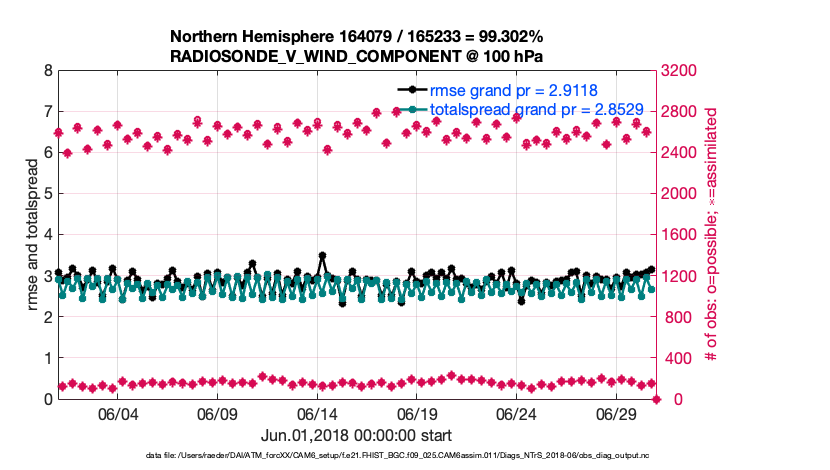Click the right y-axis tick label '1200'

pos(679,276)
